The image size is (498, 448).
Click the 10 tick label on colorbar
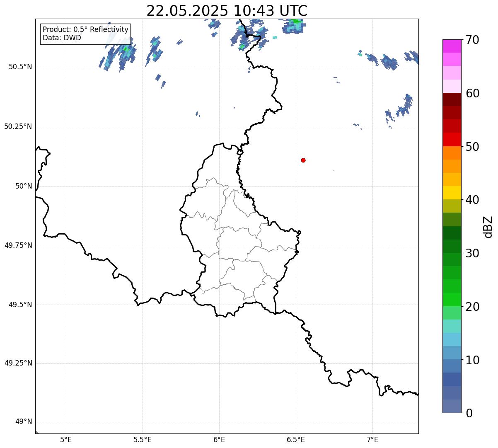pyautogui.click(x=472, y=360)
